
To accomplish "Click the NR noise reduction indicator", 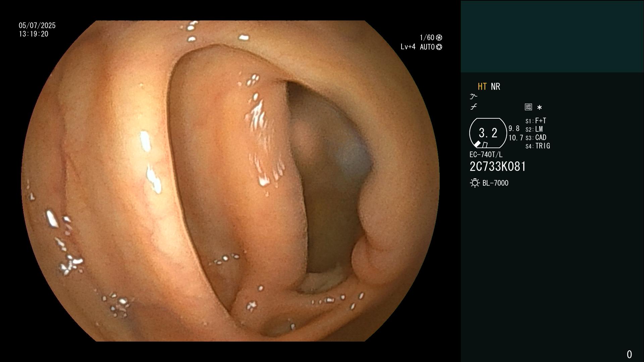I will [x=495, y=86].
